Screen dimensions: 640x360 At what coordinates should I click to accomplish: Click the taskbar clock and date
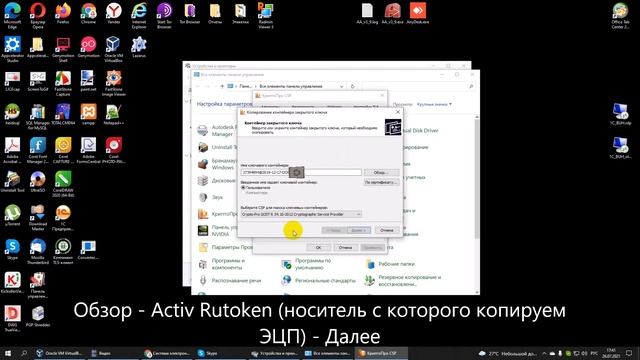click(611, 353)
